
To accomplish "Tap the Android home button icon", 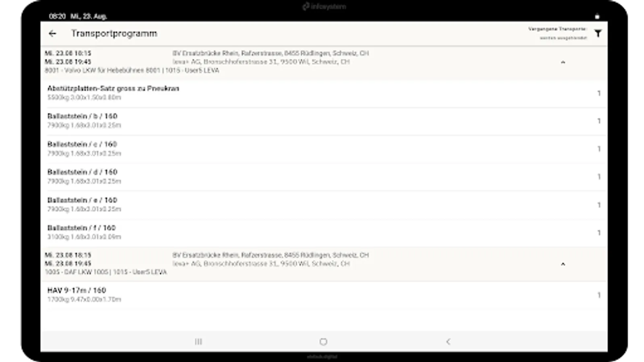I will click(x=323, y=341).
